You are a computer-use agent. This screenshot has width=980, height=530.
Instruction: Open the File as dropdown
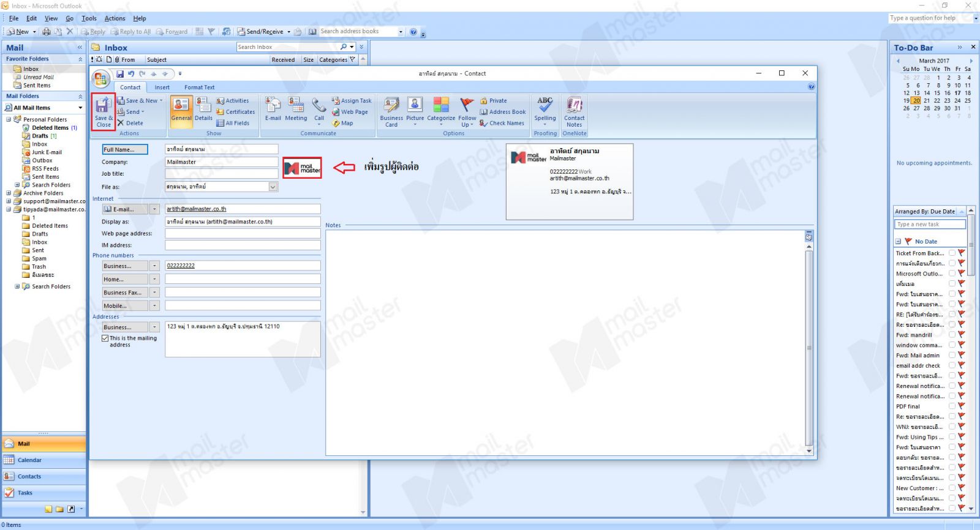click(x=273, y=187)
